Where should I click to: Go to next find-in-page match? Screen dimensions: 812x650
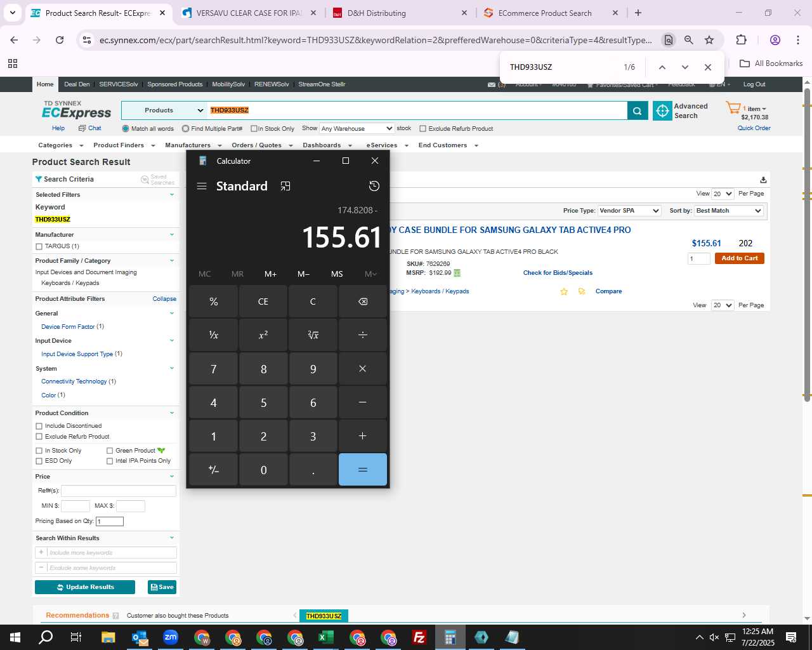pyautogui.click(x=684, y=67)
